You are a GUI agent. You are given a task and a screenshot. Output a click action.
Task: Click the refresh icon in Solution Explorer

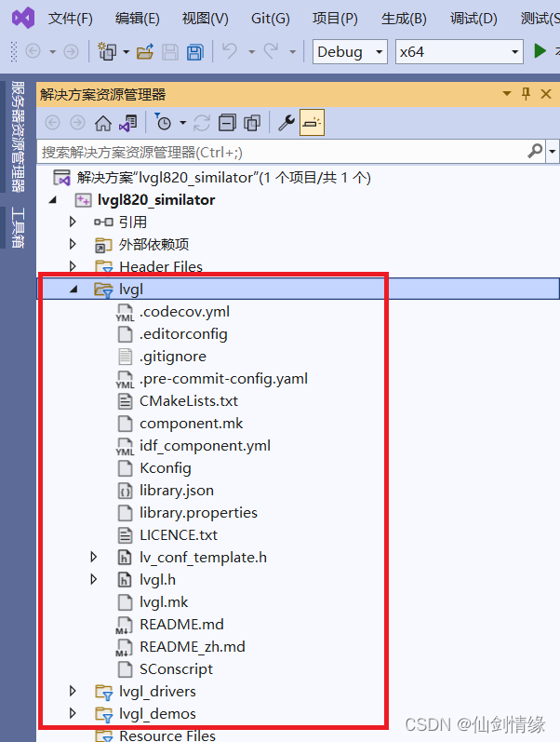pyautogui.click(x=202, y=123)
